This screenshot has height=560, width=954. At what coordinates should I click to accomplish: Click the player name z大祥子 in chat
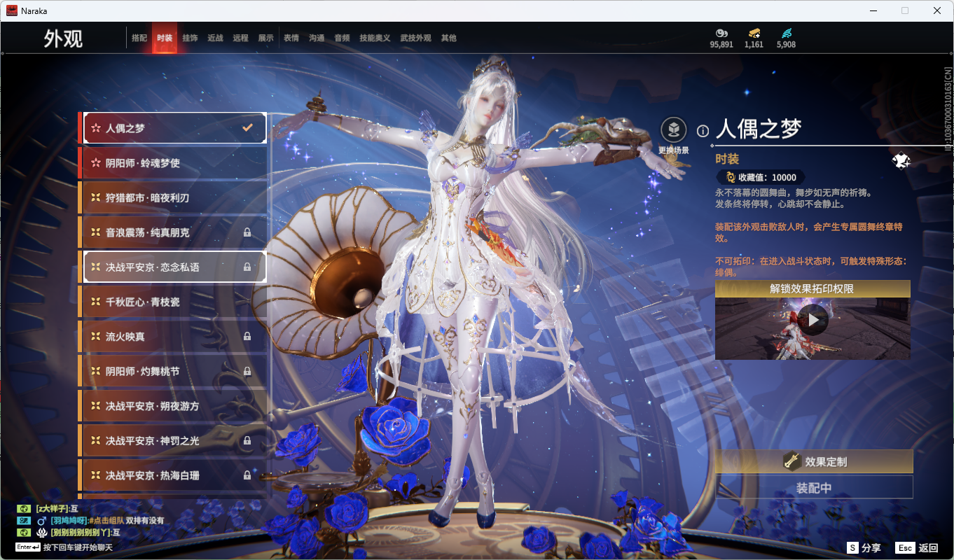pos(53,509)
